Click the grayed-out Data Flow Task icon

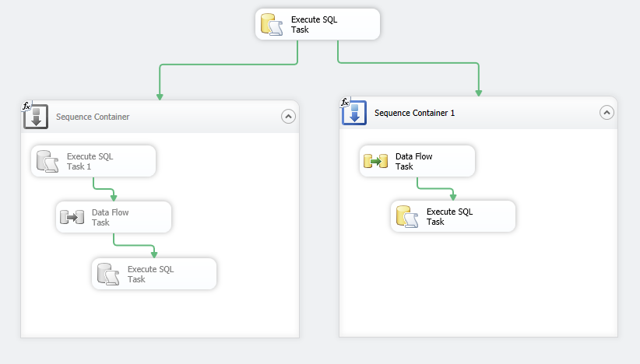click(x=72, y=217)
